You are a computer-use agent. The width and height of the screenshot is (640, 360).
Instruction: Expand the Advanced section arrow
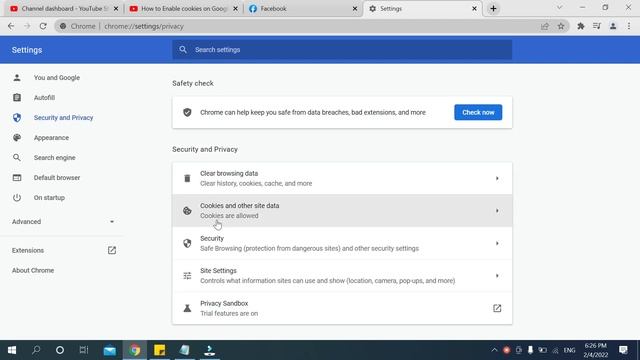(112, 222)
